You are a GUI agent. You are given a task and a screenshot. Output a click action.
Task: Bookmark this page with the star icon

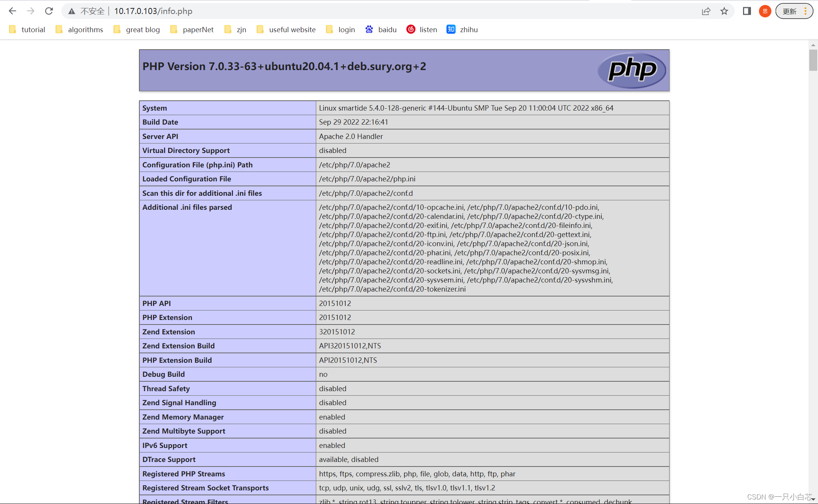point(724,11)
